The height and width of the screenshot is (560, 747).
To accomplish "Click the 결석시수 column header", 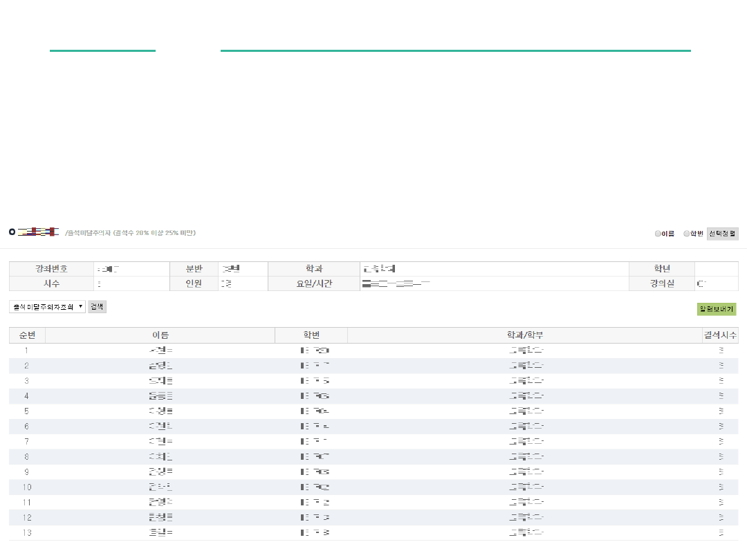I will [x=720, y=335].
